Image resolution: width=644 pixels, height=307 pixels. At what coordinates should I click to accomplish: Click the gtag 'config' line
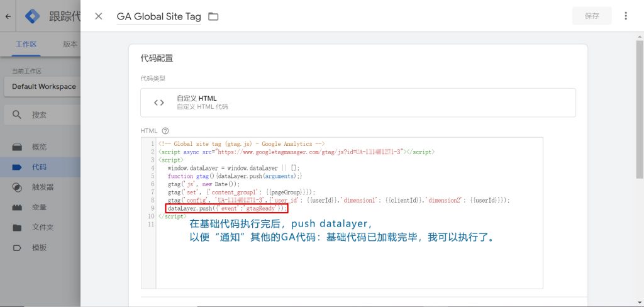tap(338, 200)
